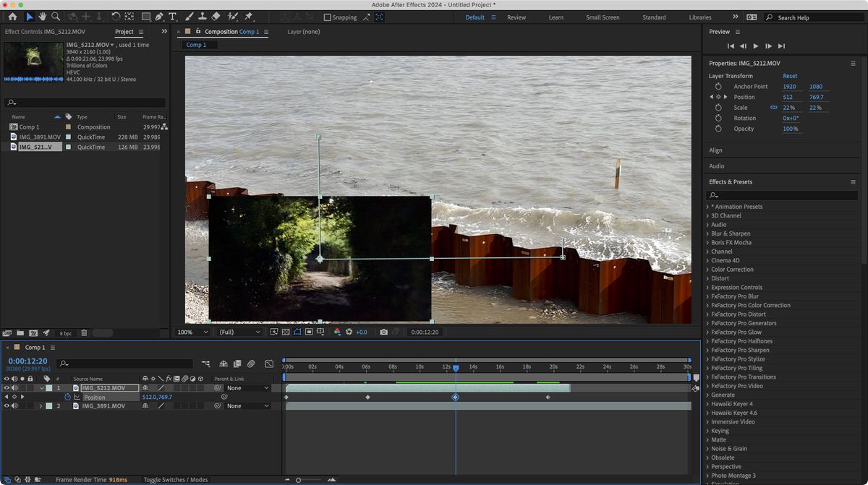Select the Clone Stamp tool
This screenshot has width=868, height=485.
(x=202, y=17)
